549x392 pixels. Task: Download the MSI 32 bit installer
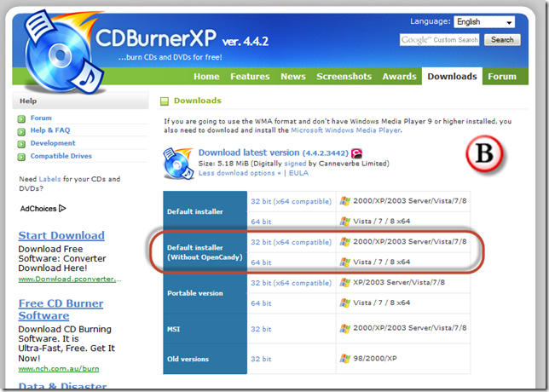[261, 329]
